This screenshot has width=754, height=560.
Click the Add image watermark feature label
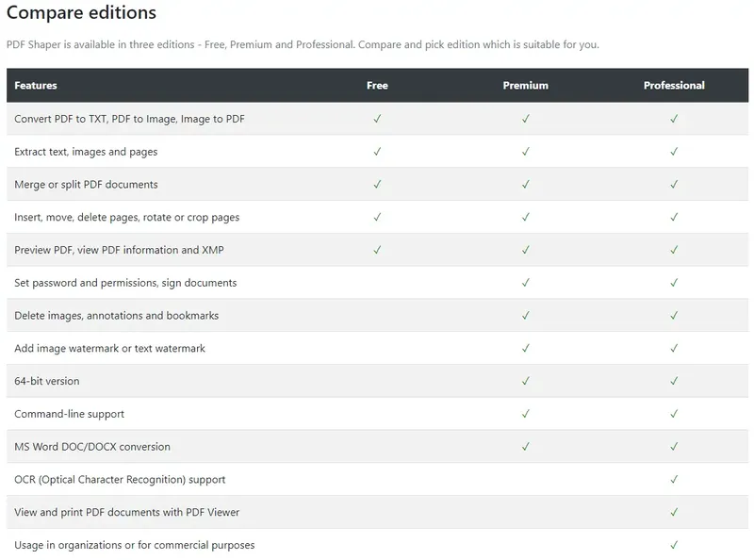[109, 349]
